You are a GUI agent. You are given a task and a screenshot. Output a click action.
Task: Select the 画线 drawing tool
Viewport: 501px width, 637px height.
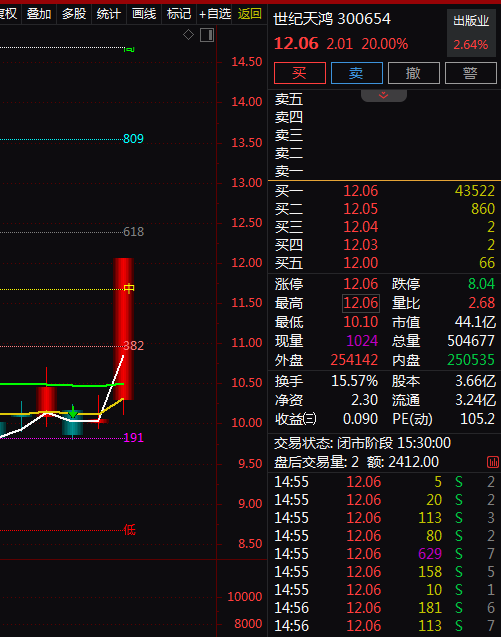point(144,14)
